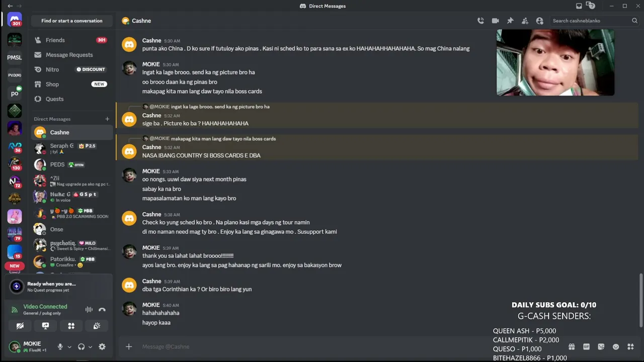Add friends to DM icon

[525, 21]
